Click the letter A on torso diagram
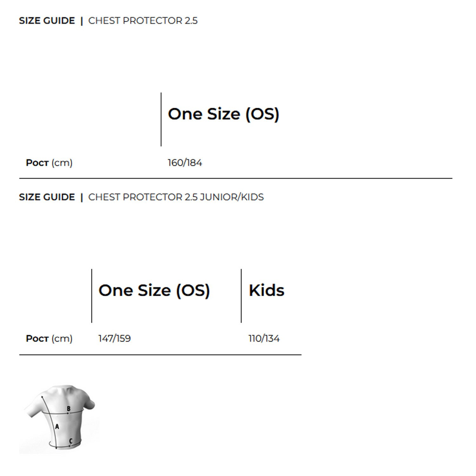 click(57, 427)
